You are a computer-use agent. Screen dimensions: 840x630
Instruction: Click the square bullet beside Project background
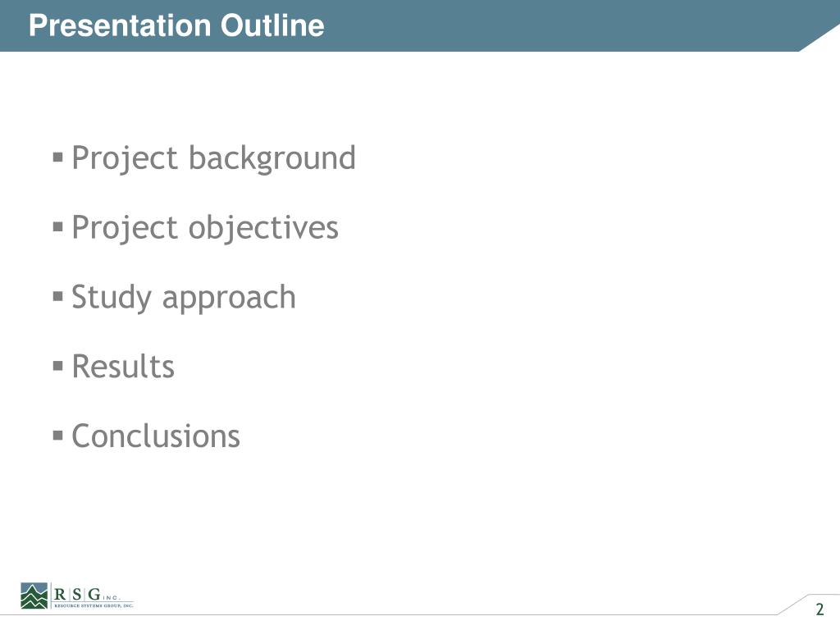(58, 157)
